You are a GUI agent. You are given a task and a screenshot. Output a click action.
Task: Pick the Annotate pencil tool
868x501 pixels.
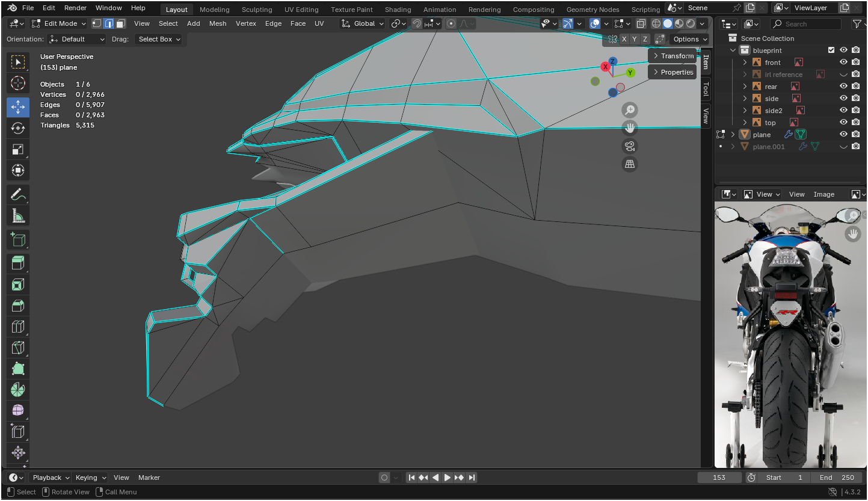[18, 194]
